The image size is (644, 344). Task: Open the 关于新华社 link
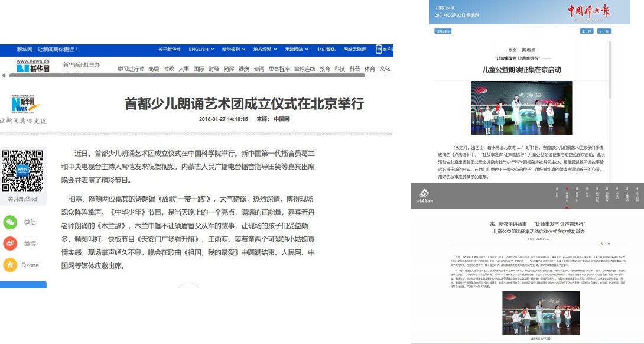[x=169, y=49]
